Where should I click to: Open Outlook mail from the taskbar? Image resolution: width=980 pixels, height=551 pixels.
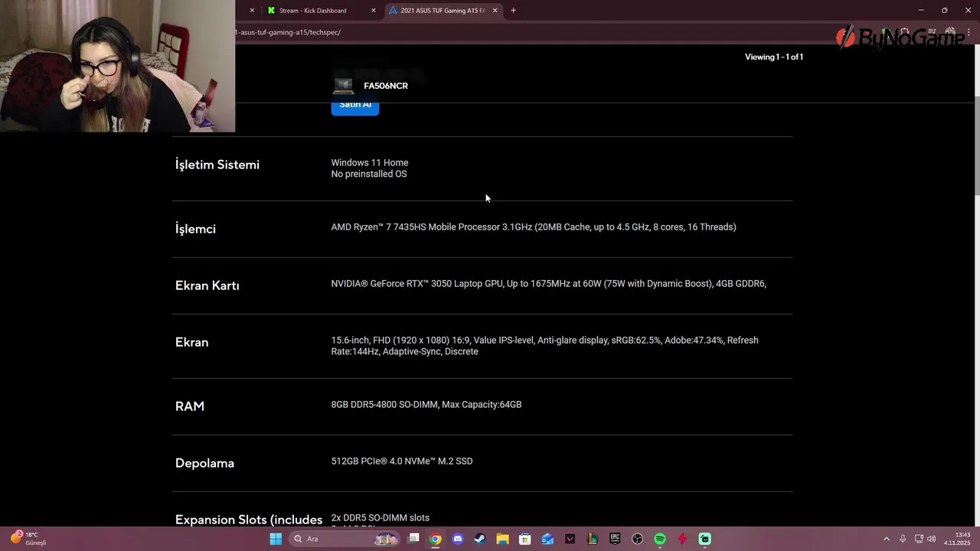pyautogui.click(x=547, y=539)
